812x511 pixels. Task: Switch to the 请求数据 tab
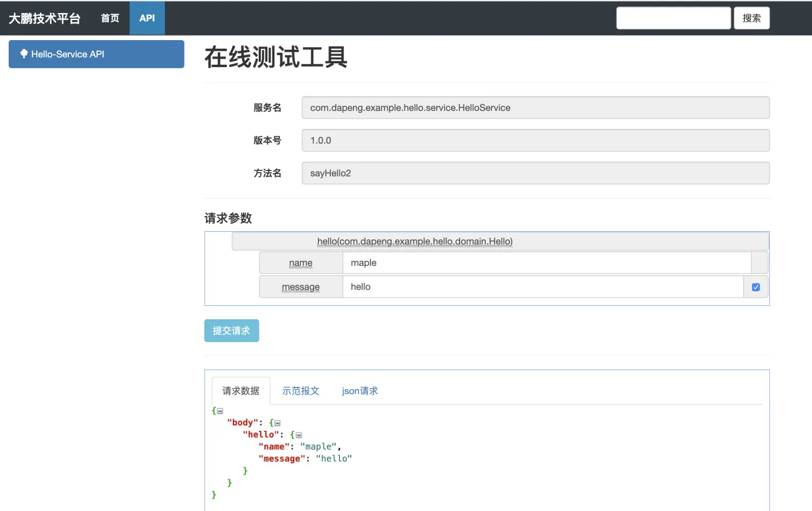tap(241, 391)
